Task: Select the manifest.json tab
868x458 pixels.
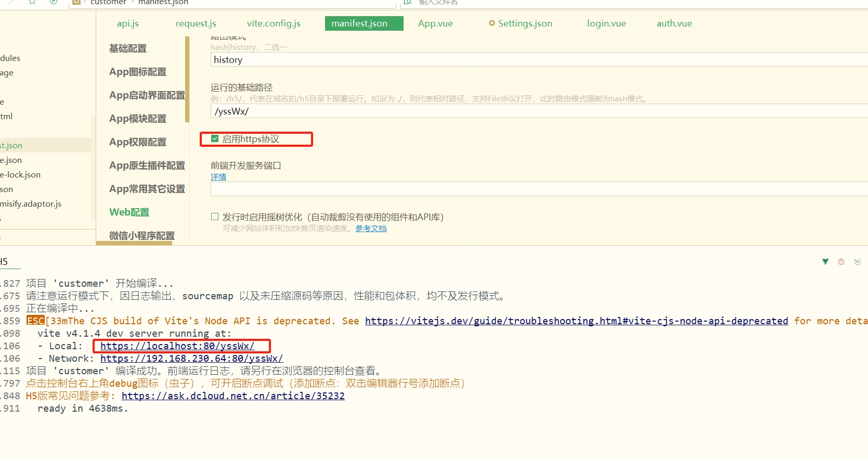Action: click(364, 23)
